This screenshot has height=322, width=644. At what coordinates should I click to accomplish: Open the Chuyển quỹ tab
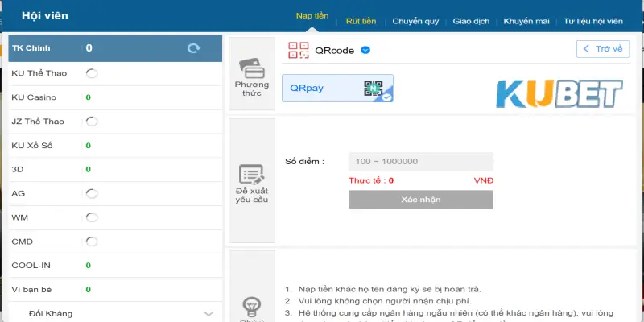click(415, 22)
